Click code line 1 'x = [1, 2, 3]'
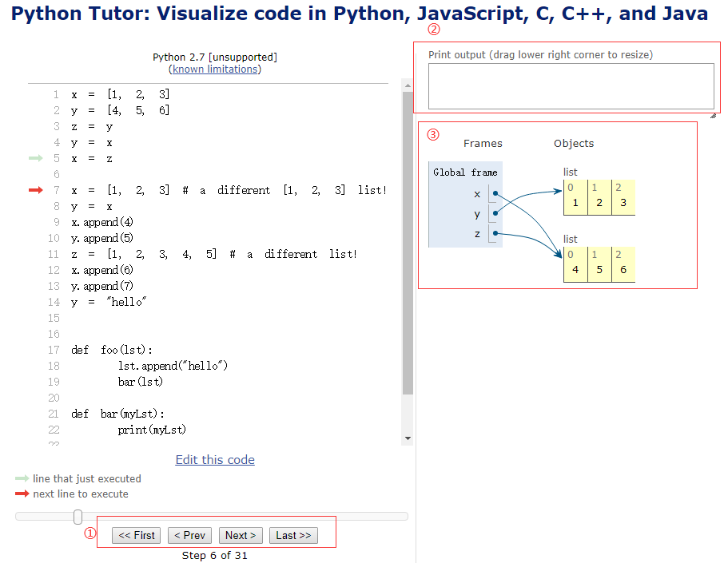This screenshot has height=563, width=728. [121, 95]
